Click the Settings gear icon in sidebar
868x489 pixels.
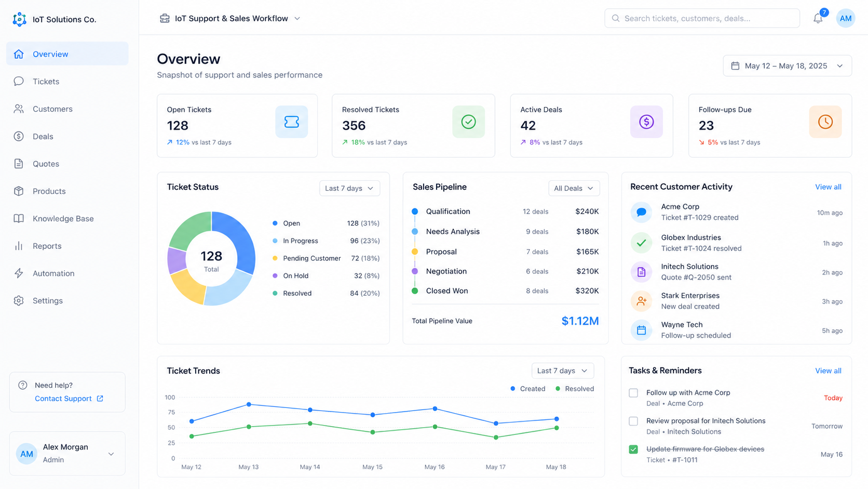coord(19,300)
